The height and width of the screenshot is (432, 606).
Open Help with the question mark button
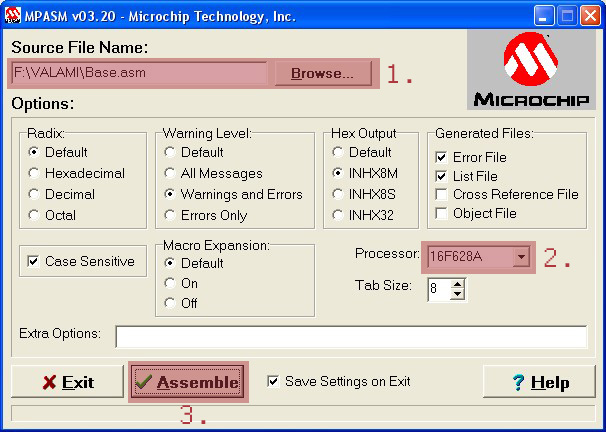pyautogui.click(x=540, y=382)
